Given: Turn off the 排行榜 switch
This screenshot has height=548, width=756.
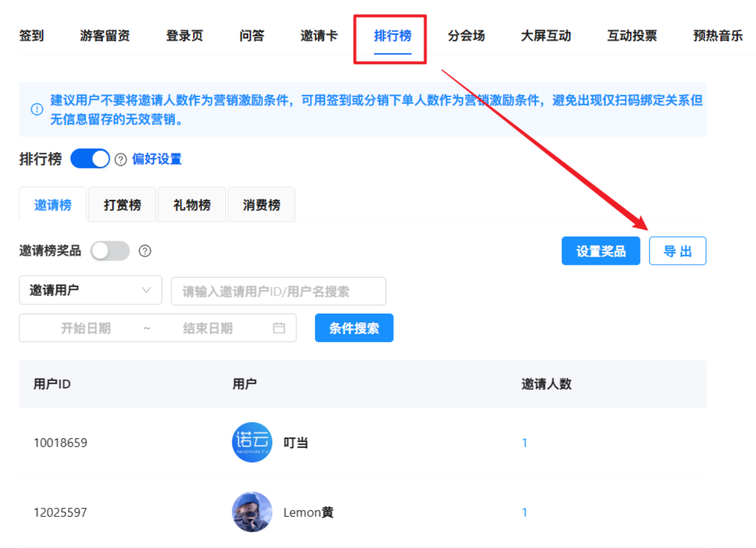Looking at the screenshot, I should 90,159.
